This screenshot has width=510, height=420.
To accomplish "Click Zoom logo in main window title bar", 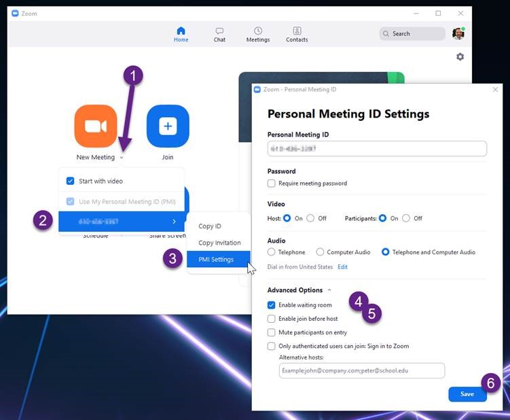I will pyautogui.click(x=15, y=14).
